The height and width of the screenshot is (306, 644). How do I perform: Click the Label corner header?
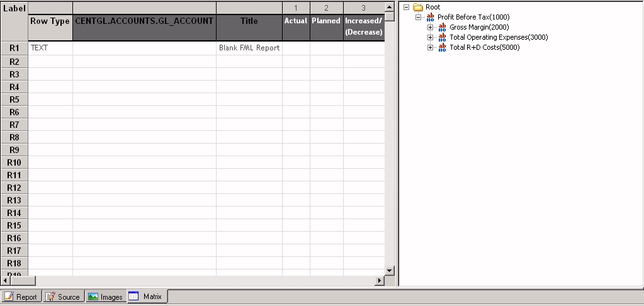(14, 21)
